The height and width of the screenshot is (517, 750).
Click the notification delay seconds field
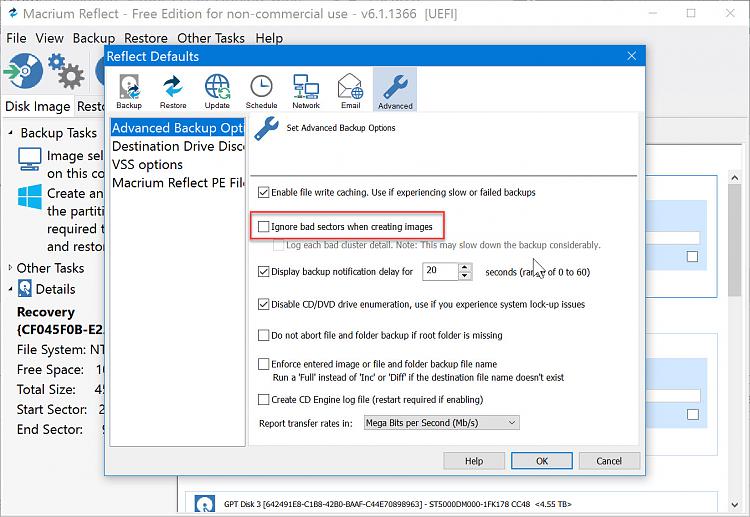[440, 271]
